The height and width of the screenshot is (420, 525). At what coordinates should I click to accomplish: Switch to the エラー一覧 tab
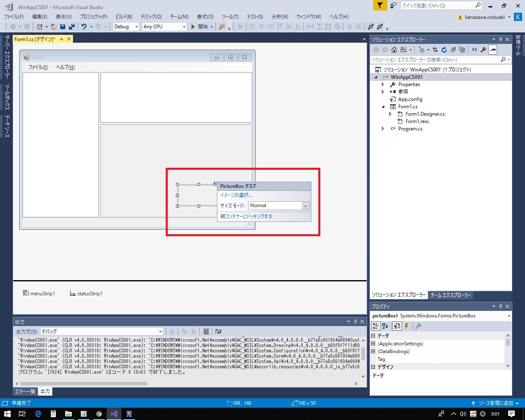(x=25, y=391)
